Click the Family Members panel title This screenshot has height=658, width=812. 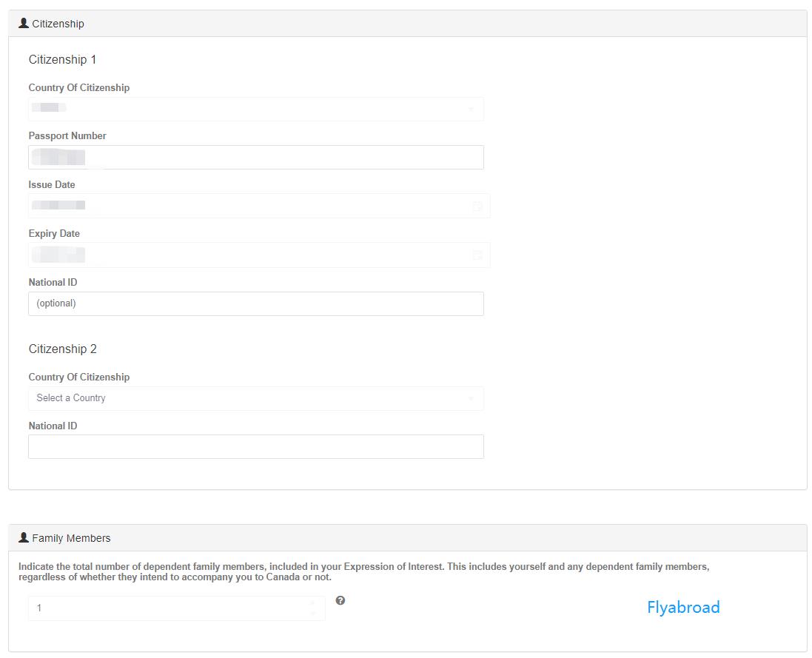[71, 538]
